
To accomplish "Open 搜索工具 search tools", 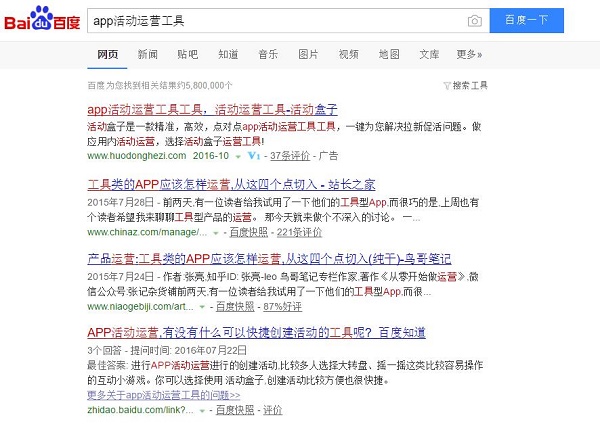I will (x=470, y=85).
